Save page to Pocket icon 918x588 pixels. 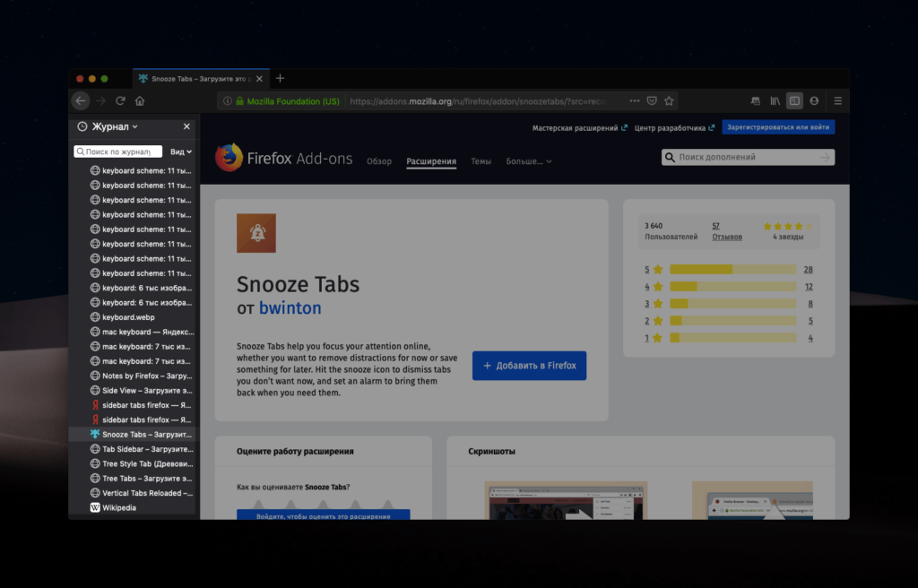coord(652,100)
